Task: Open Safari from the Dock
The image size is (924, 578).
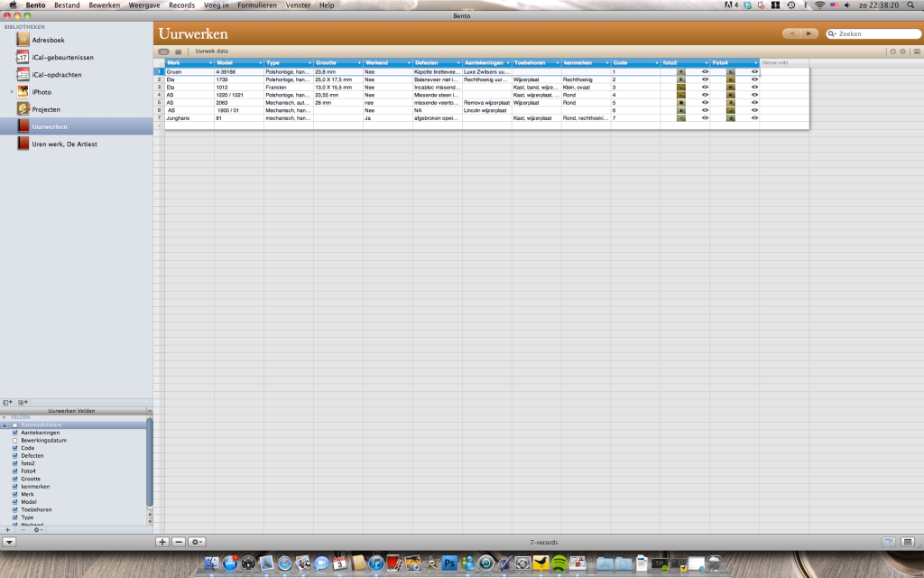Action: click(284, 564)
